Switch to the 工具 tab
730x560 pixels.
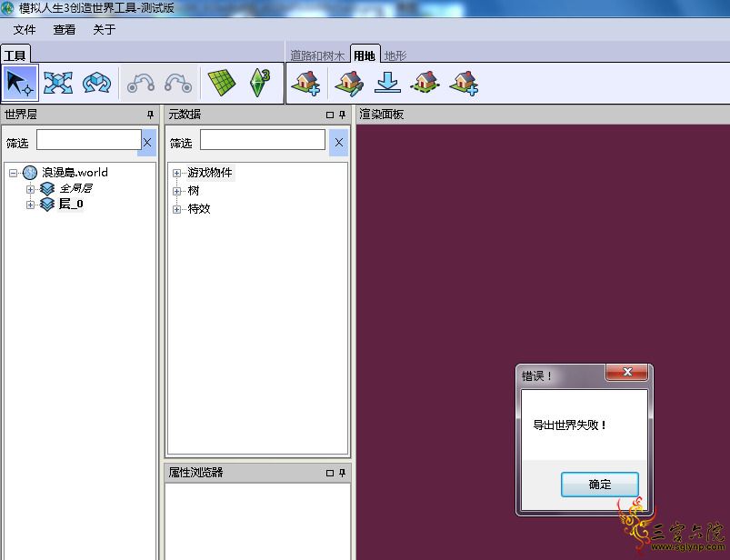click(15, 55)
